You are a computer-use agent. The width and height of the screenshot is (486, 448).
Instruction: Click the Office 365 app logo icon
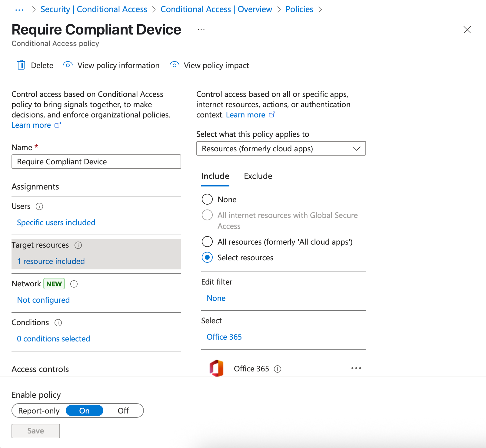(216, 368)
